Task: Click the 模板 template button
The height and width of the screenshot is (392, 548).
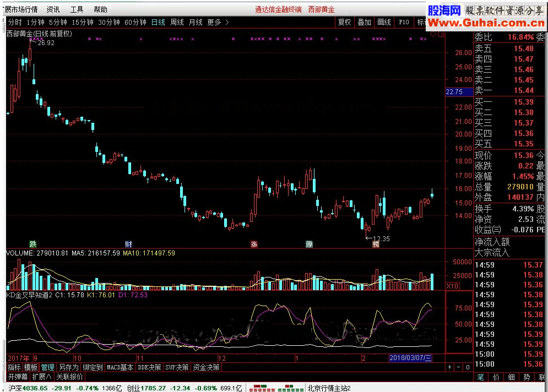Action: tap(31, 367)
